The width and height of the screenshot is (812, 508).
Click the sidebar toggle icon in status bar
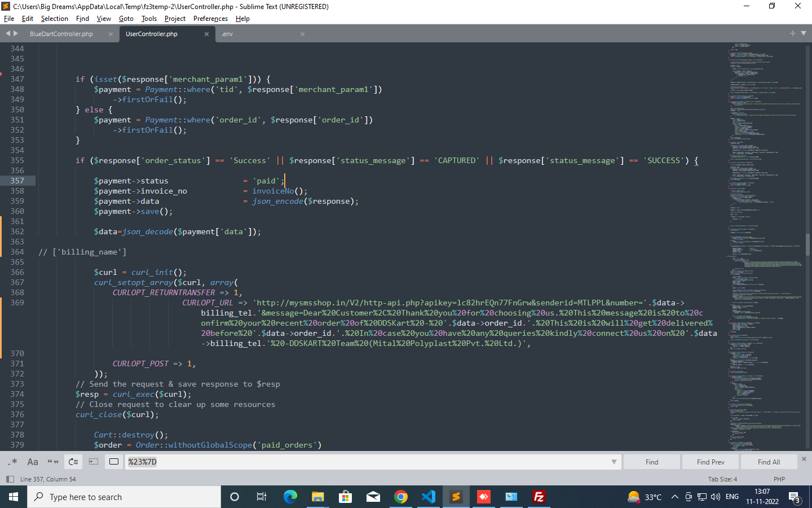point(10,479)
